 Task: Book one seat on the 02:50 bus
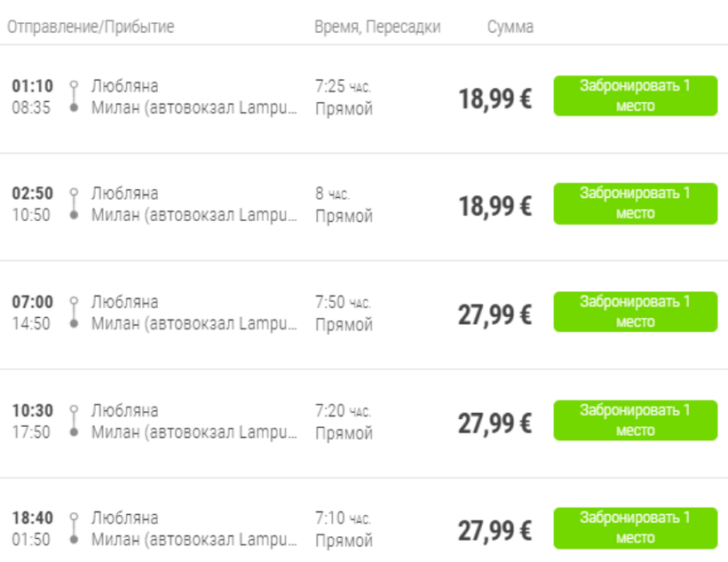635,203
